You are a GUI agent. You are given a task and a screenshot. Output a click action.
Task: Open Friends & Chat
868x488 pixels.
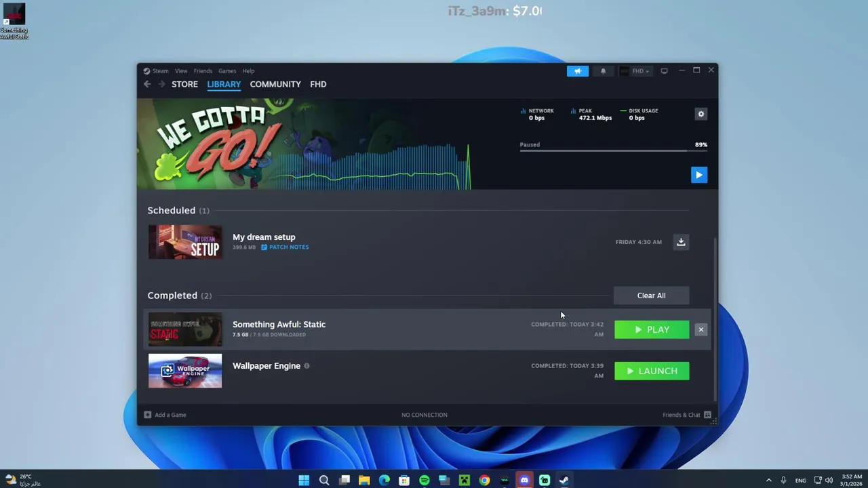coord(687,415)
